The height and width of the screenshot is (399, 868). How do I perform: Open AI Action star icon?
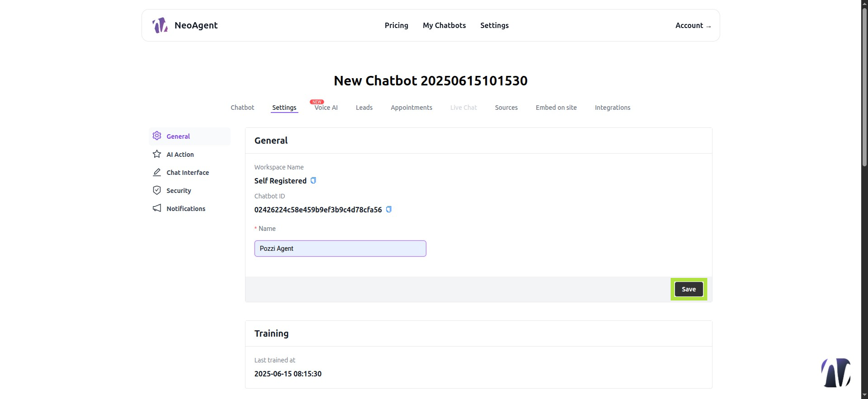(x=157, y=154)
